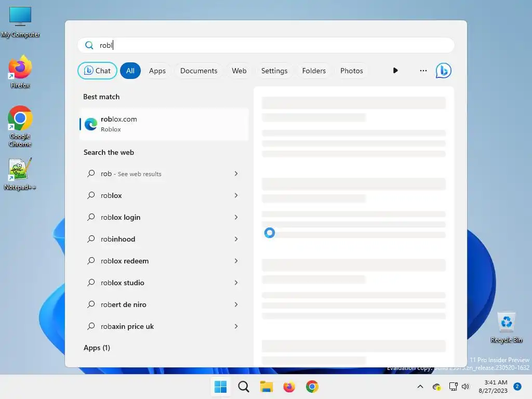Open Notepad++ desktop shortcut
This screenshot has height=399, width=532.
coord(20,174)
